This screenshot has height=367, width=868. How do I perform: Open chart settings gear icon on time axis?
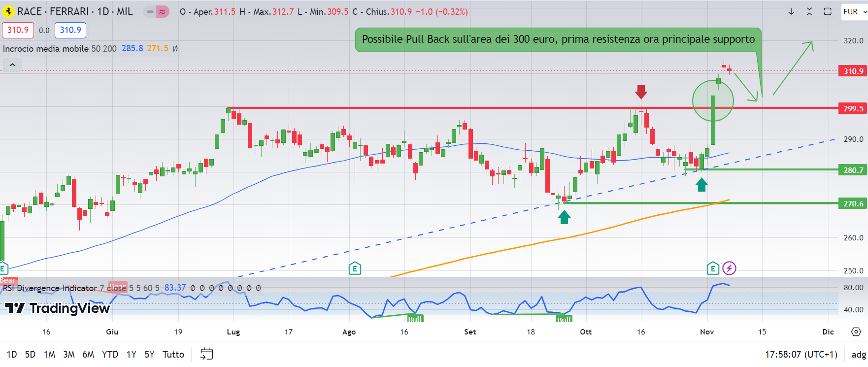(x=856, y=332)
